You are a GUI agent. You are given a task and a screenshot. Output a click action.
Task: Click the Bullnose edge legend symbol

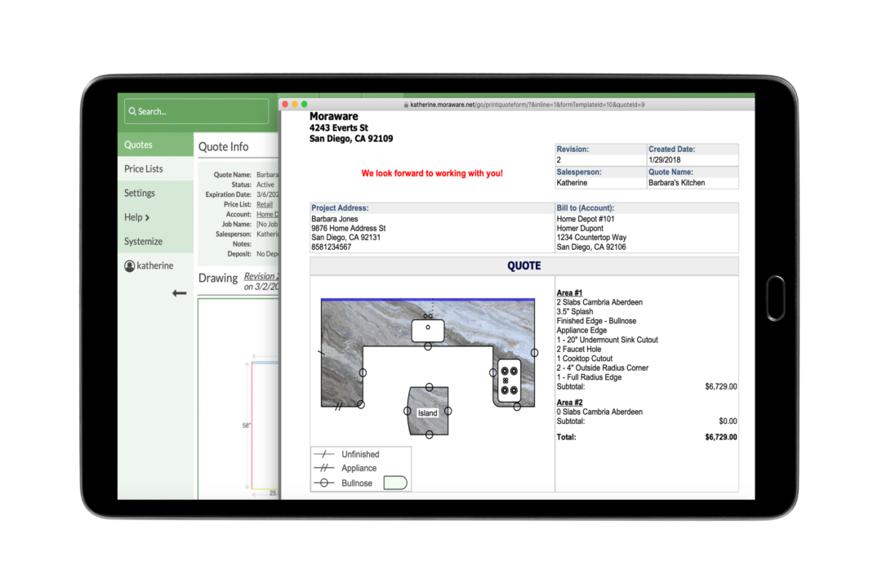(x=323, y=483)
